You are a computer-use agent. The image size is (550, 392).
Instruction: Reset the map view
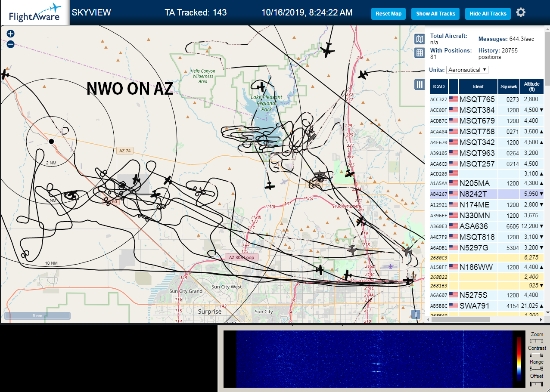point(388,14)
